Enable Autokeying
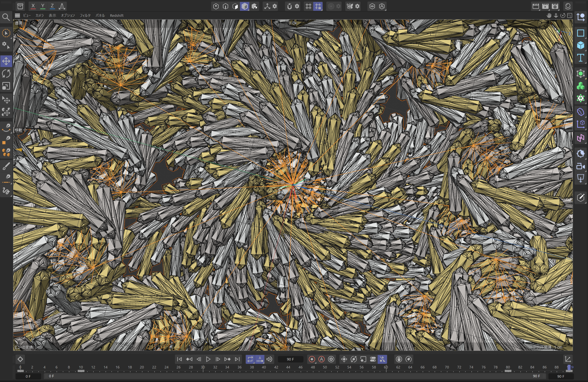Viewport: 588px width, 382px height. pyautogui.click(x=321, y=359)
